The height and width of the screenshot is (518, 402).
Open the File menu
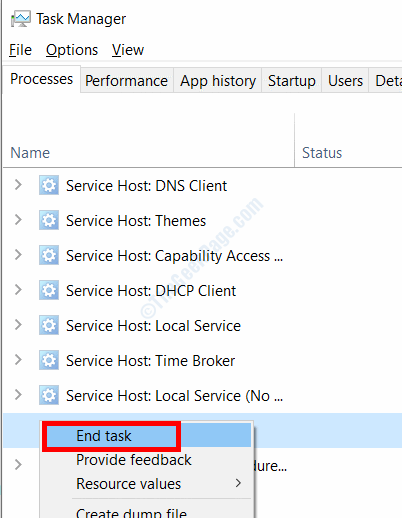click(20, 50)
